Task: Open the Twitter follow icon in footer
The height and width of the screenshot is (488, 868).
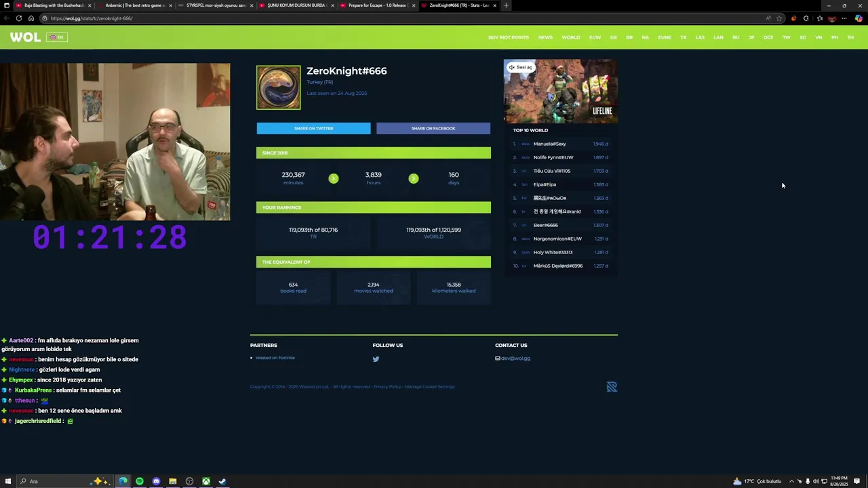Action: click(x=376, y=359)
